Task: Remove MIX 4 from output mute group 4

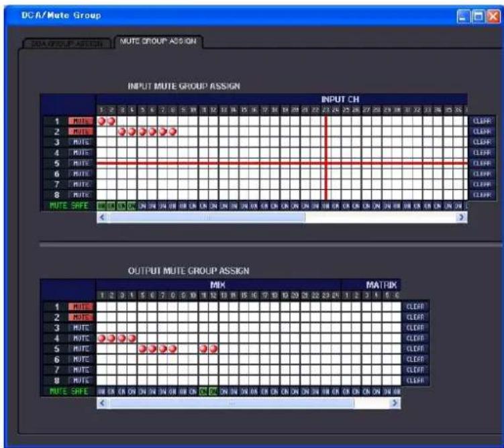Action: tap(132, 339)
